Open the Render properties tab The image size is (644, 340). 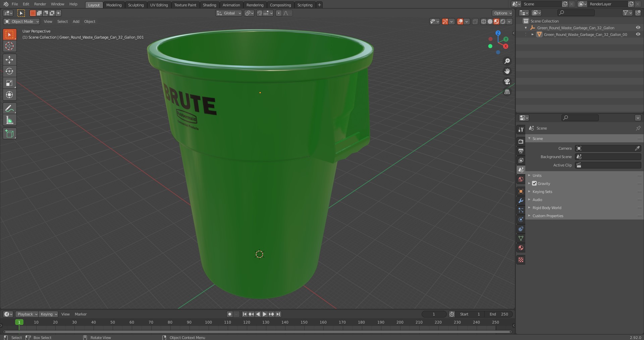[x=521, y=142]
